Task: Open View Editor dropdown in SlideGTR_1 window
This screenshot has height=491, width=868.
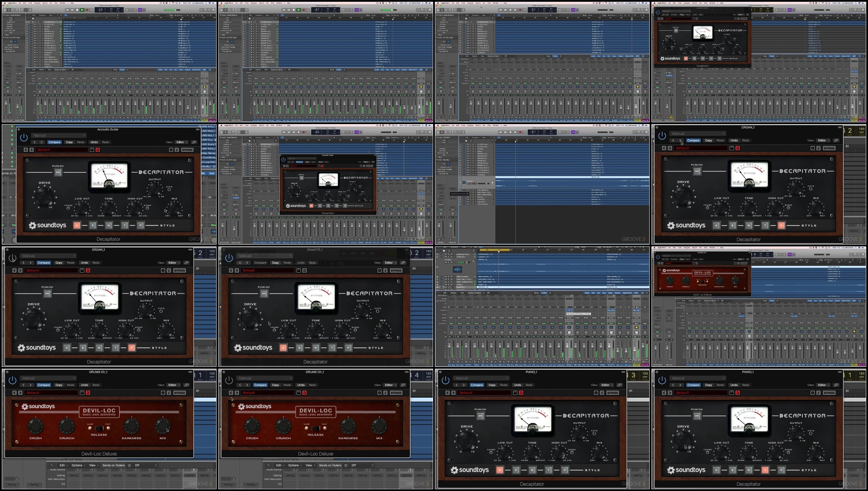Action: click(x=391, y=263)
